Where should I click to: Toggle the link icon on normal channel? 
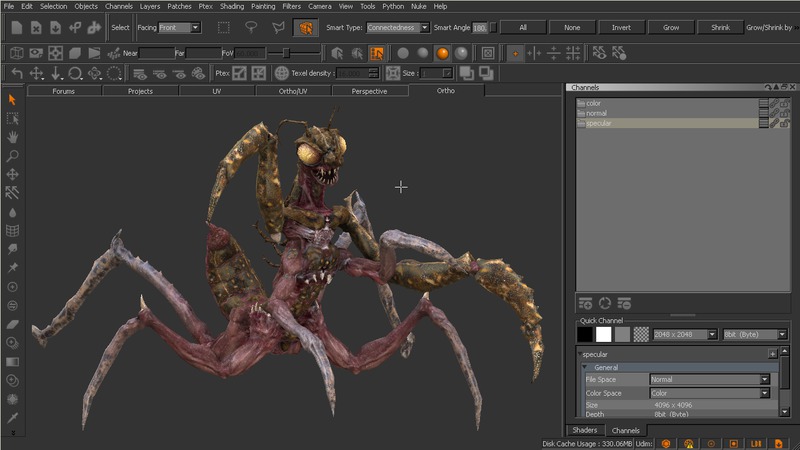point(774,113)
